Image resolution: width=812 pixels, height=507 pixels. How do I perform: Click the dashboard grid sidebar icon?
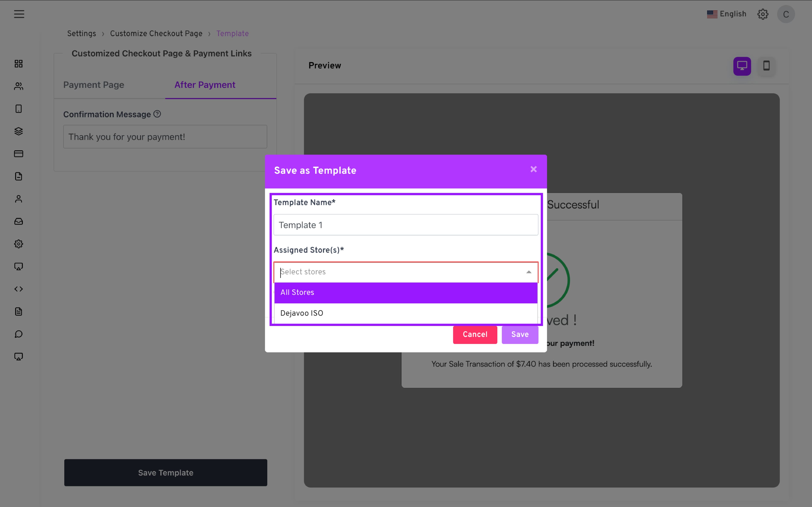[x=18, y=64]
